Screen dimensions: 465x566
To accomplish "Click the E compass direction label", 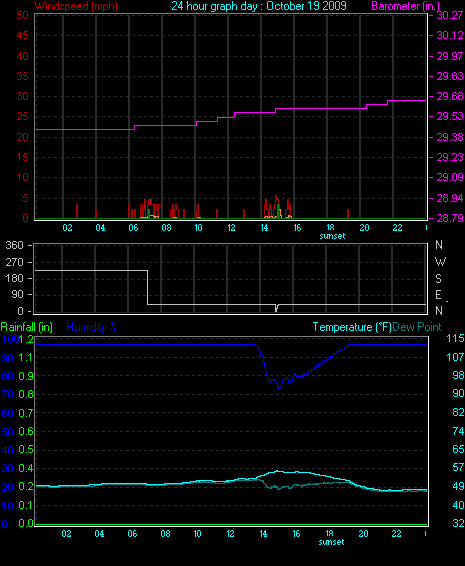I will click(x=438, y=295).
